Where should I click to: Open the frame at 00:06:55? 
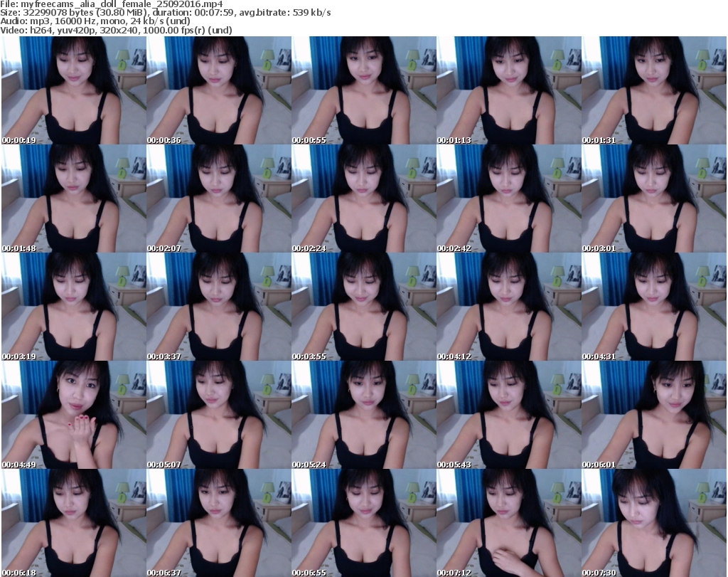tap(364, 523)
